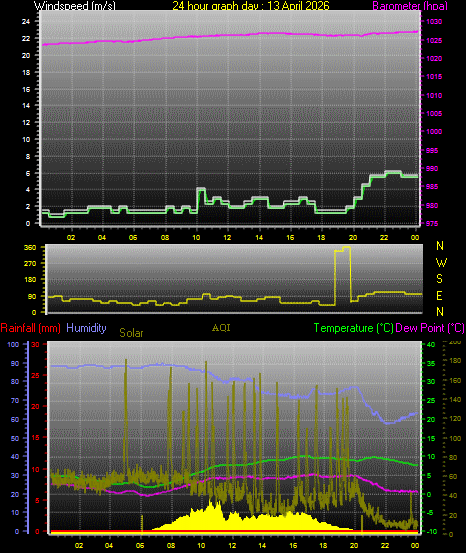Click 160 on the solar axis
The image size is (466, 553).
(455, 381)
